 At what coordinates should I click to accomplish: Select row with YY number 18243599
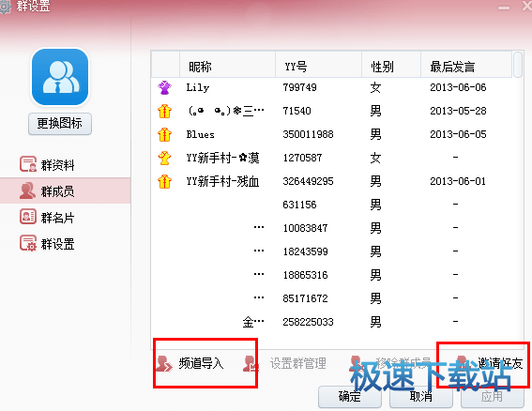332,251
